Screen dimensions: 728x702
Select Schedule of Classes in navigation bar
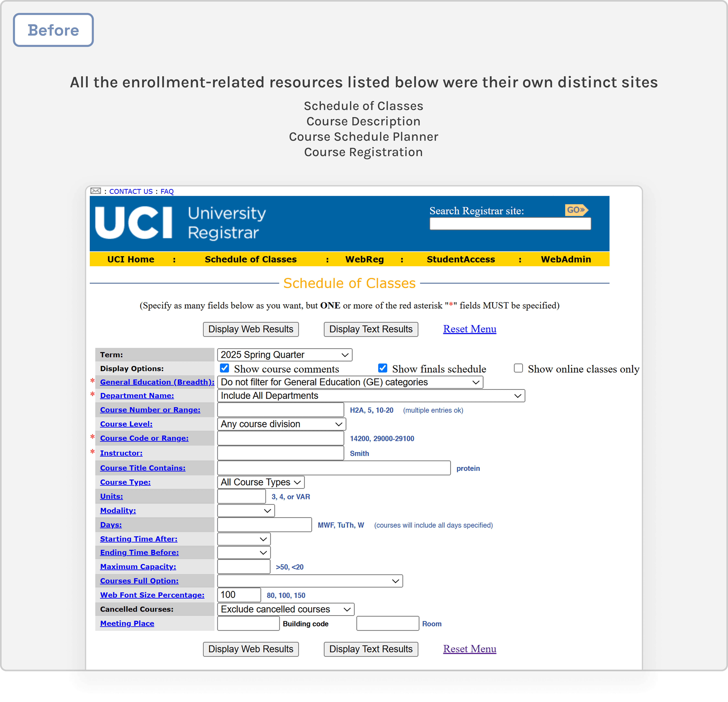(251, 259)
